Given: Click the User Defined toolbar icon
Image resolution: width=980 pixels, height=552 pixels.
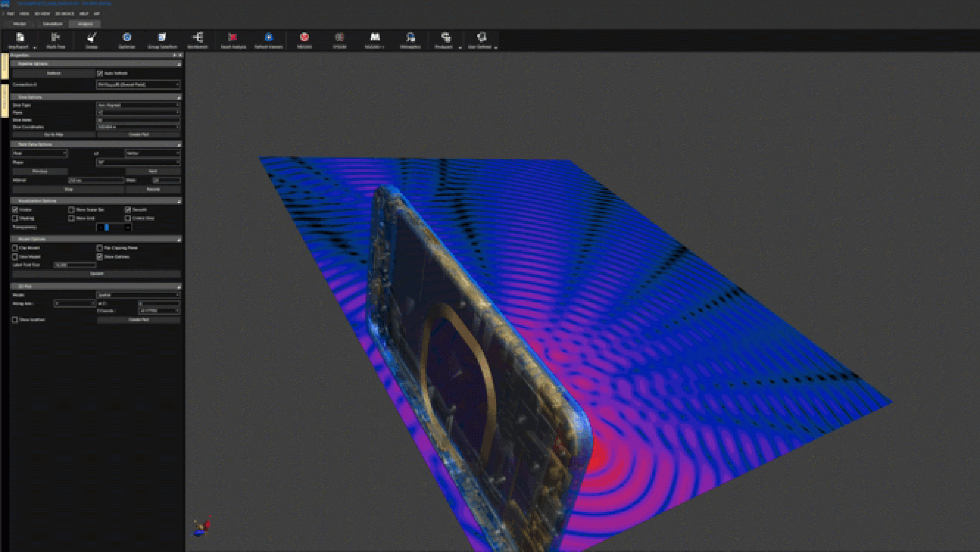Looking at the screenshot, I should coord(482,39).
